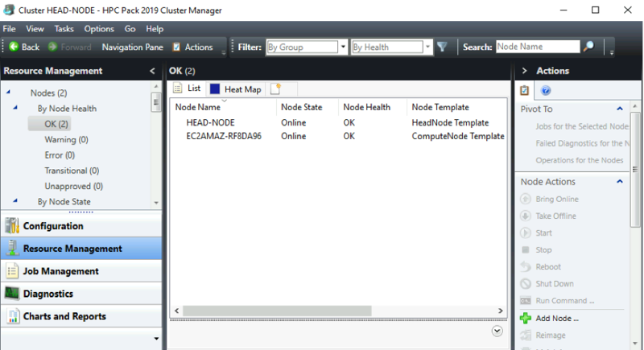Open the Help menu
The width and height of the screenshot is (644, 350).
pyautogui.click(x=155, y=29)
